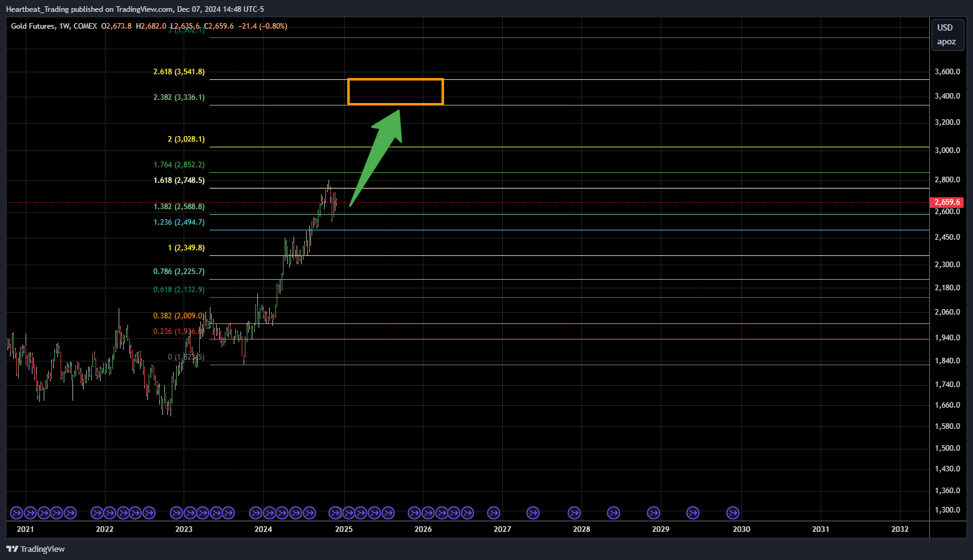Click the COMEX exchange label
This screenshot has width=973, height=560.
tap(86, 26)
